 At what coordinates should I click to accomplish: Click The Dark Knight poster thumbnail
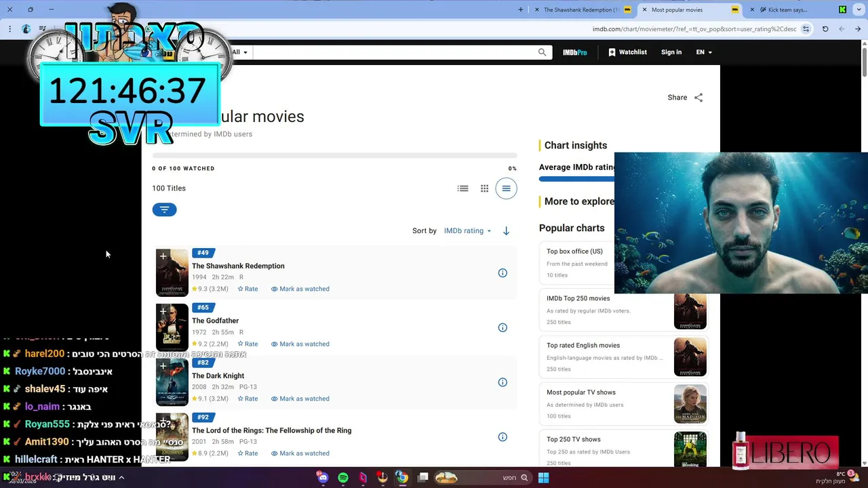172,383
